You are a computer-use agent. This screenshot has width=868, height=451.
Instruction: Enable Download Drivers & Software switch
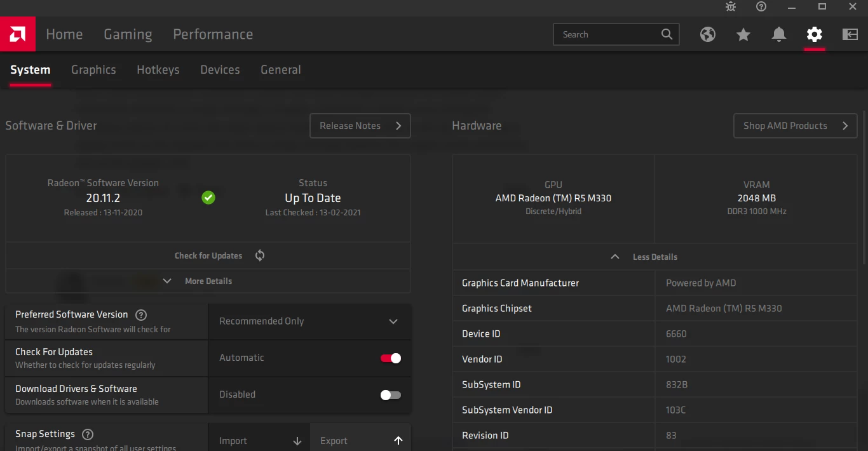coord(391,395)
